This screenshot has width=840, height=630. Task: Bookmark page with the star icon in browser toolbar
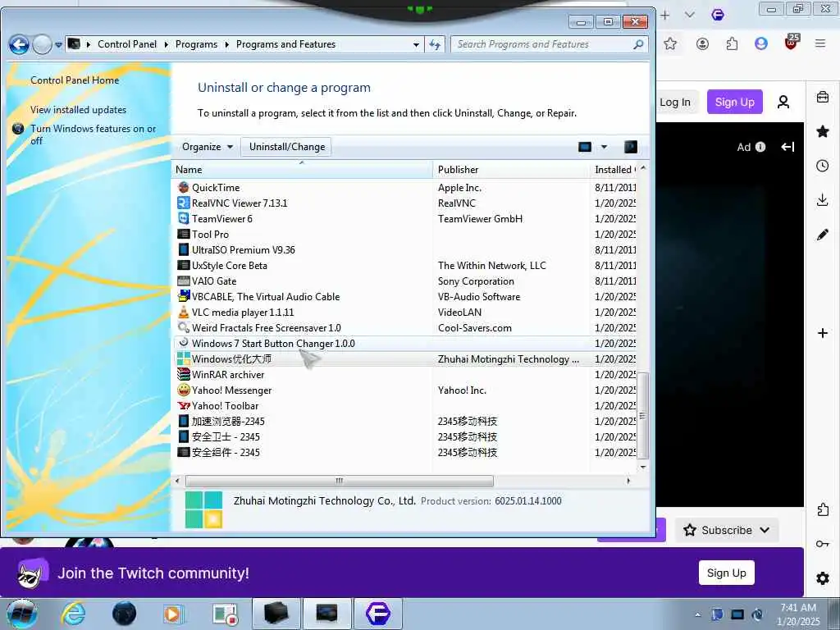coord(670,44)
